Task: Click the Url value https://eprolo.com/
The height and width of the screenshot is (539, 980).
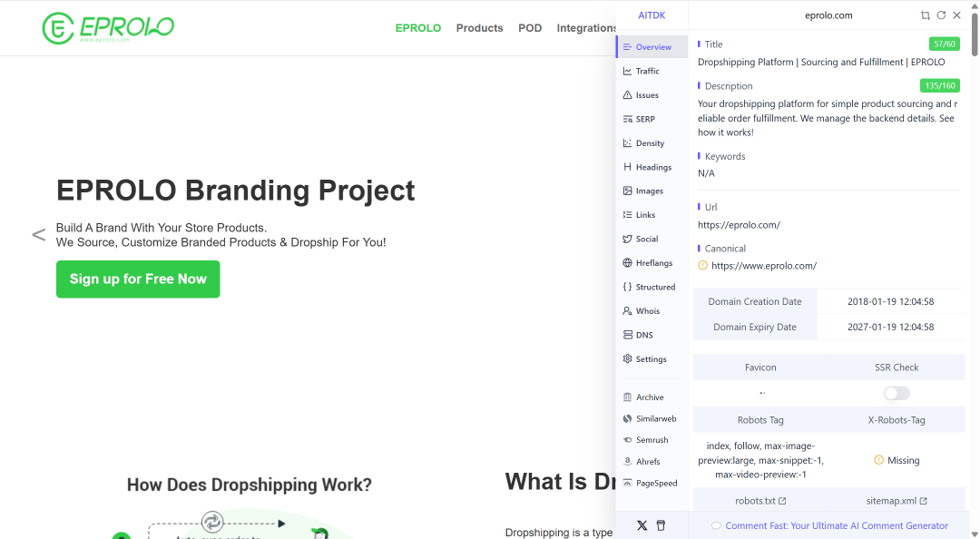Action: pos(739,225)
